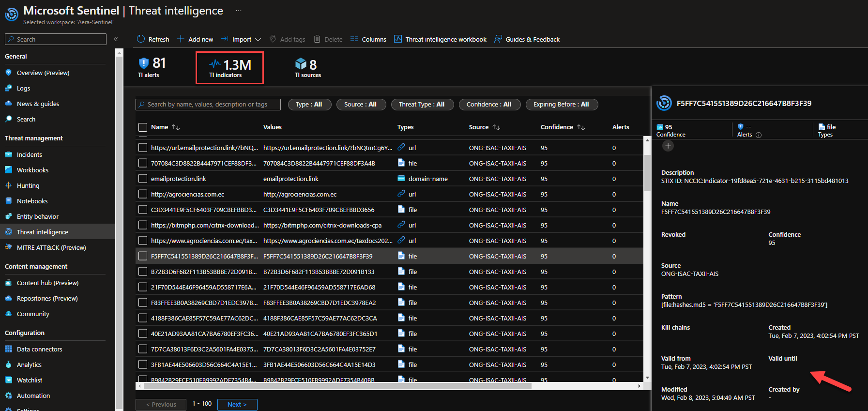The height and width of the screenshot is (411, 868).
Task: Select the 4188F386CAE85F57 indicator row
Action: pos(389,318)
